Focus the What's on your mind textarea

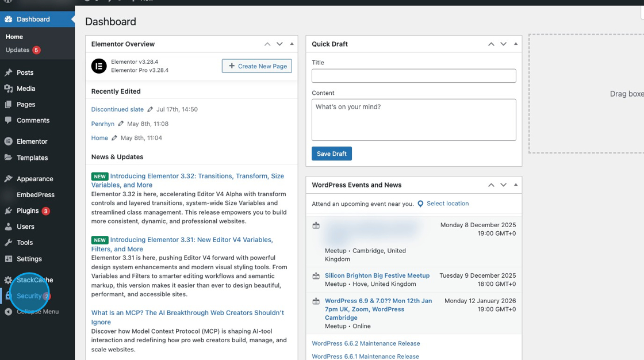[x=413, y=120]
